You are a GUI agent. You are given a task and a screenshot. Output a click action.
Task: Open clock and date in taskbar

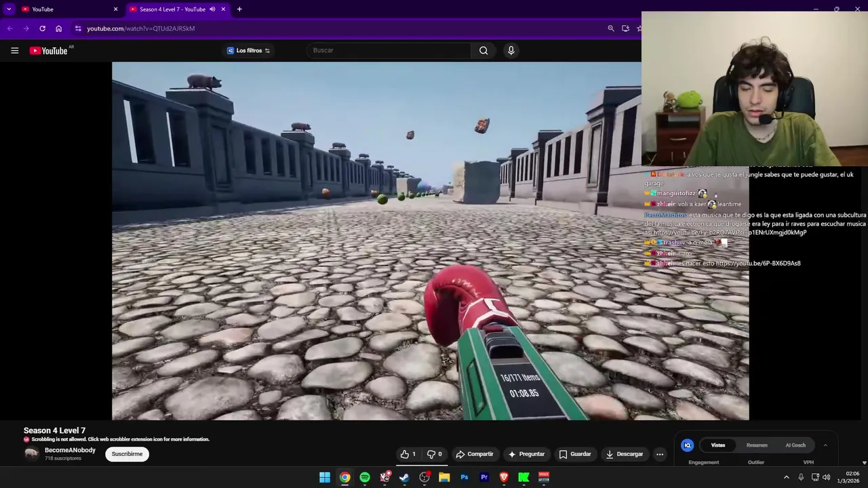848,477
